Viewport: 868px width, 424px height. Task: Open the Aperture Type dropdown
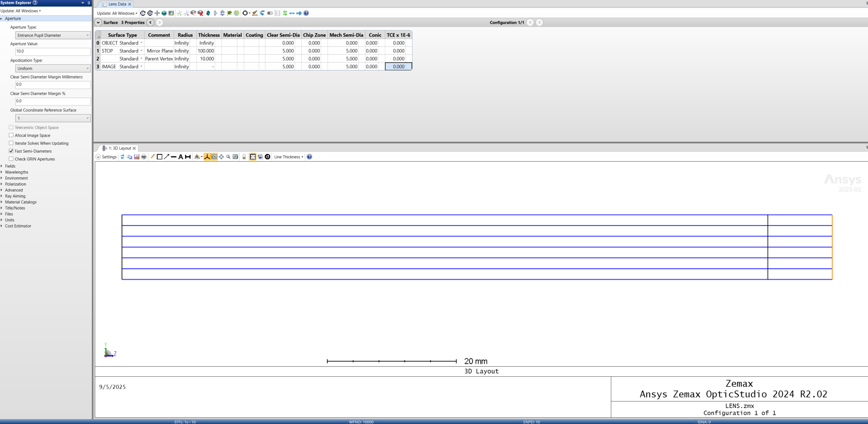(53, 35)
